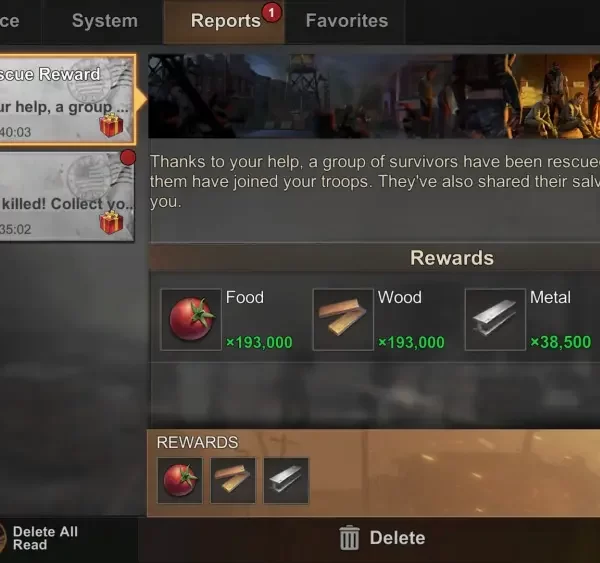Open the 'killed! Collect' mail item
The width and height of the screenshot is (600, 563).
(67, 197)
